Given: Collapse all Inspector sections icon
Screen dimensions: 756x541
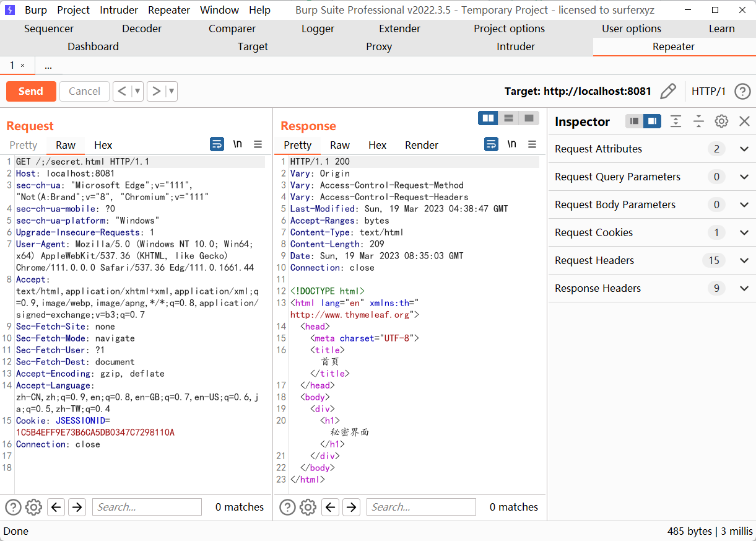Looking at the screenshot, I should pos(698,121).
